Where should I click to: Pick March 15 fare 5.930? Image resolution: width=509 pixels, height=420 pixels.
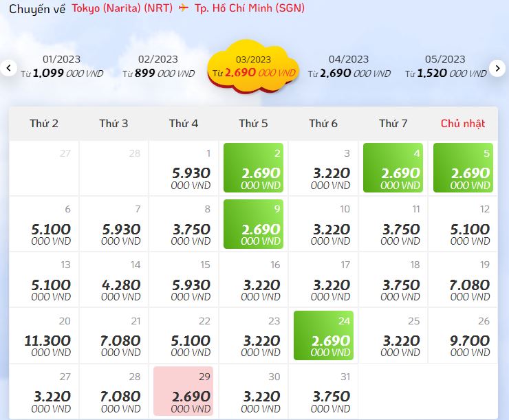click(x=184, y=280)
